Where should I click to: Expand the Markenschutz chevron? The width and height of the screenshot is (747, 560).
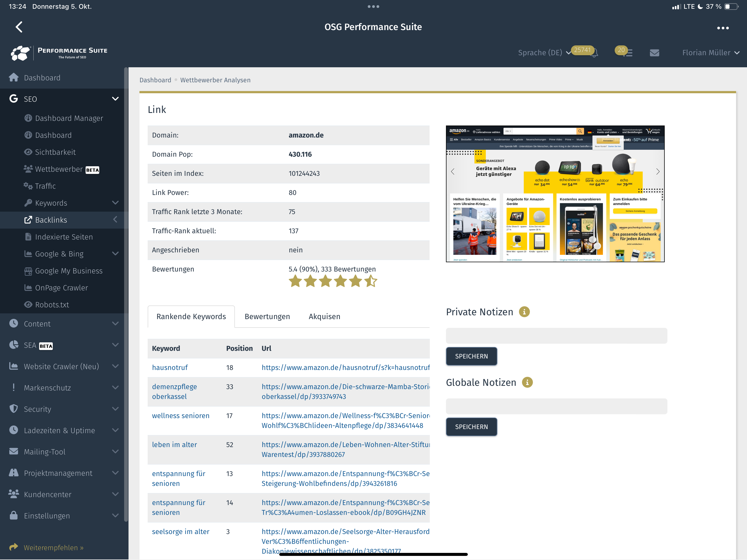115,387
